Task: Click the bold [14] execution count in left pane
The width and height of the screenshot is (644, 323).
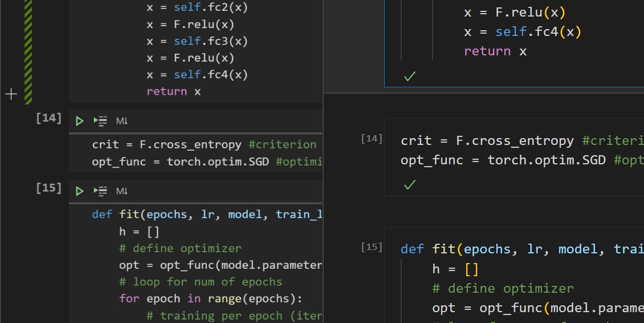Action: pyautogui.click(x=48, y=118)
